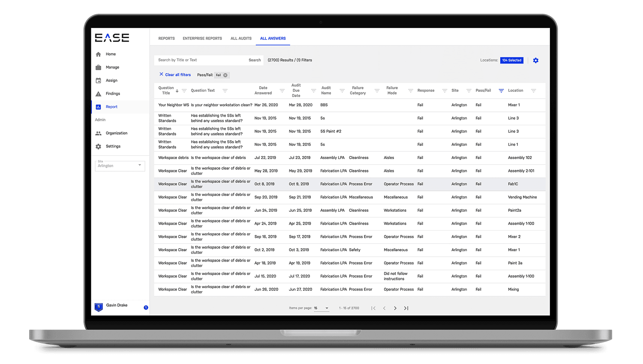The height and width of the screenshot is (364, 643).
Task: Open the Assign calendar icon
Action: coord(98,81)
